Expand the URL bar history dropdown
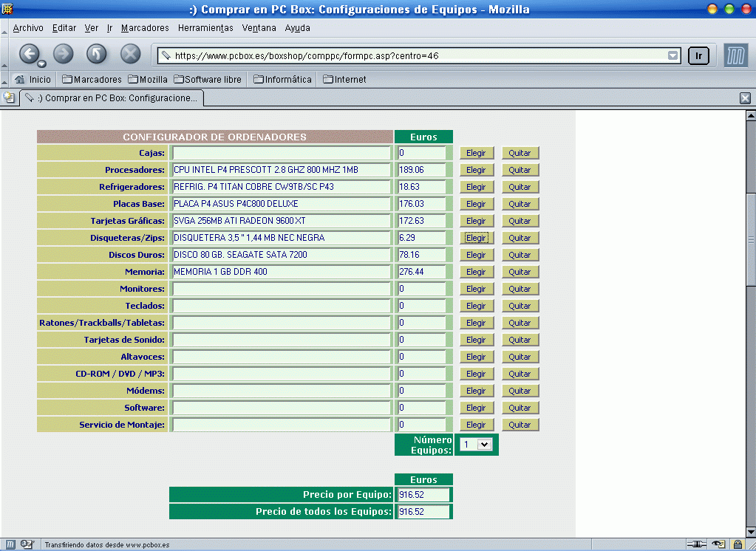756x551 pixels. tap(673, 56)
